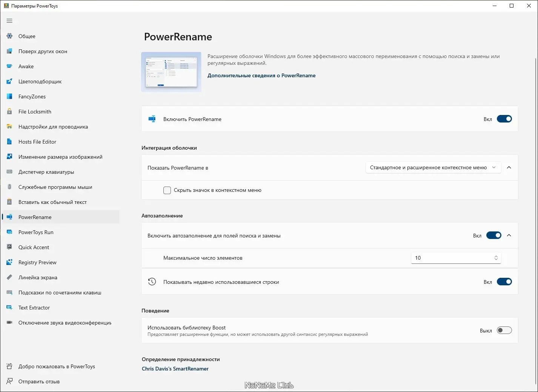538x392 pixels.
Task: Open the context menu type dropdown
Action: (433, 168)
